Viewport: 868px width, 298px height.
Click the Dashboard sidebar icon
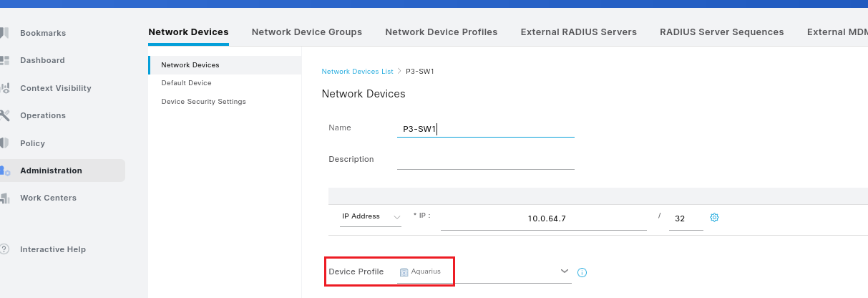pos(4,60)
